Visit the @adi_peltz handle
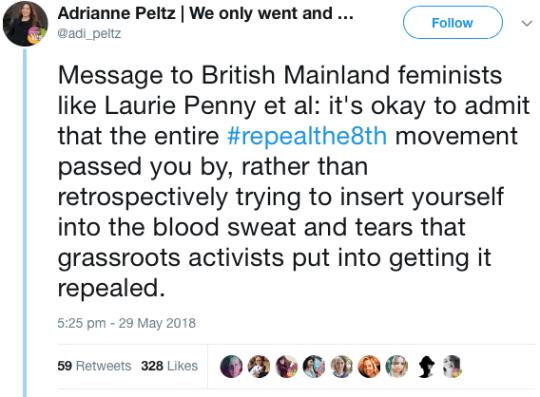 tap(89, 34)
